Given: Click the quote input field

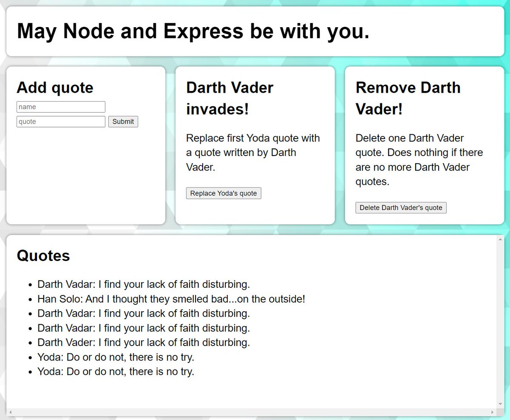Looking at the screenshot, I should click(x=61, y=122).
